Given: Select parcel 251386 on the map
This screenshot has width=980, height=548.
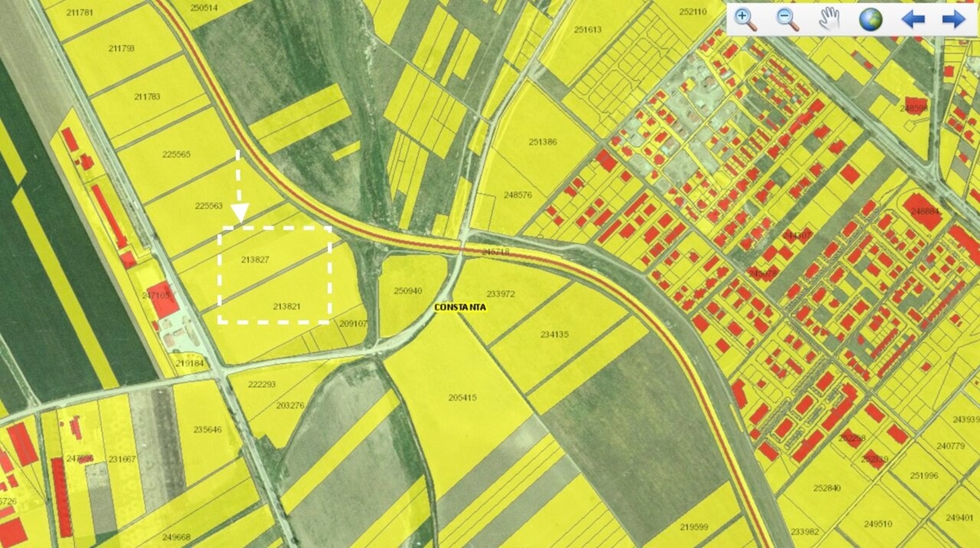Looking at the screenshot, I should point(542,142).
